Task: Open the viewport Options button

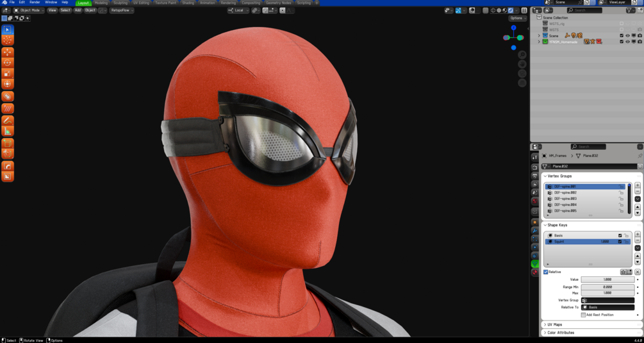Action: click(518, 18)
